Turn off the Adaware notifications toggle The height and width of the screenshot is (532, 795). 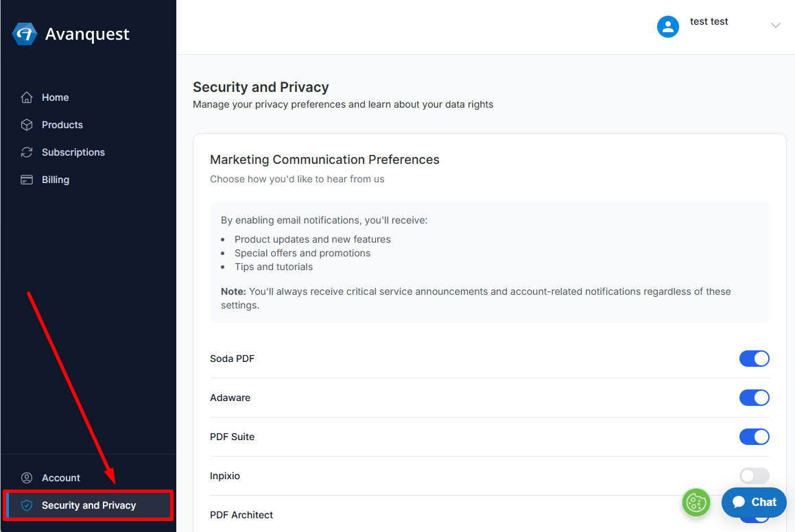click(x=754, y=398)
